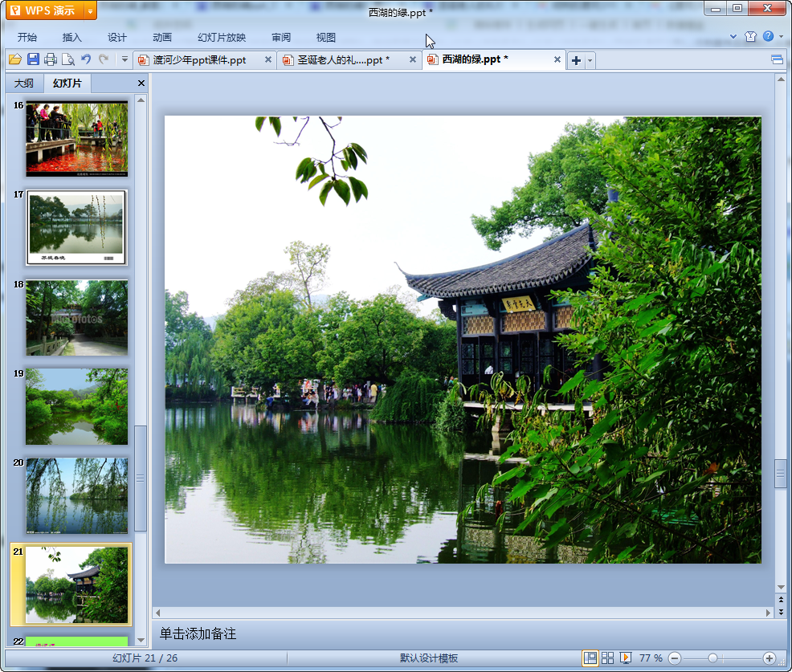Open the 审阅 menu tab

point(281,38)
